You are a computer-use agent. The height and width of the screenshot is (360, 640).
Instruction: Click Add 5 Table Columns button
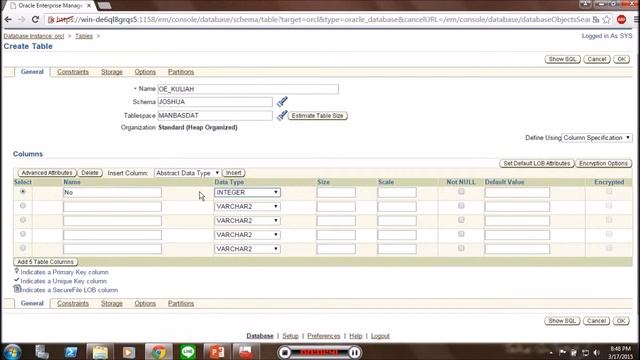click(45, 262)
